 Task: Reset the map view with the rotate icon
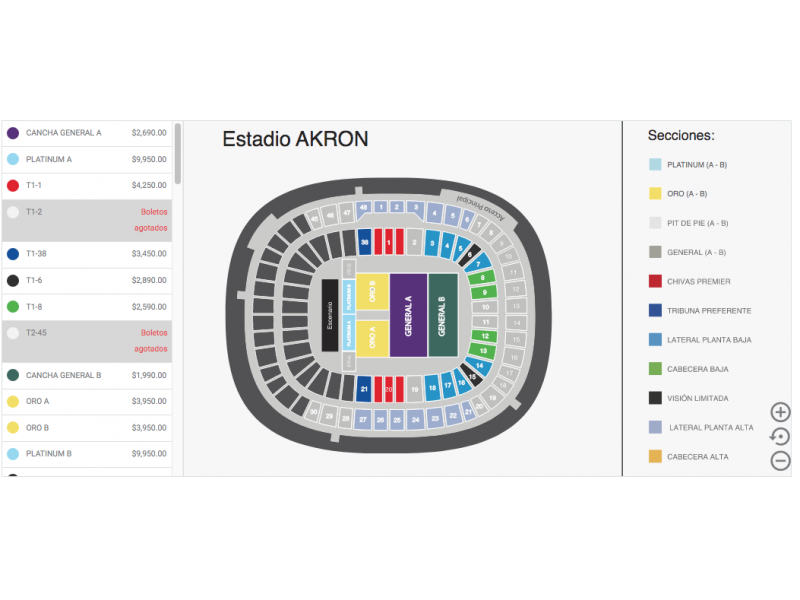[780, 436]
